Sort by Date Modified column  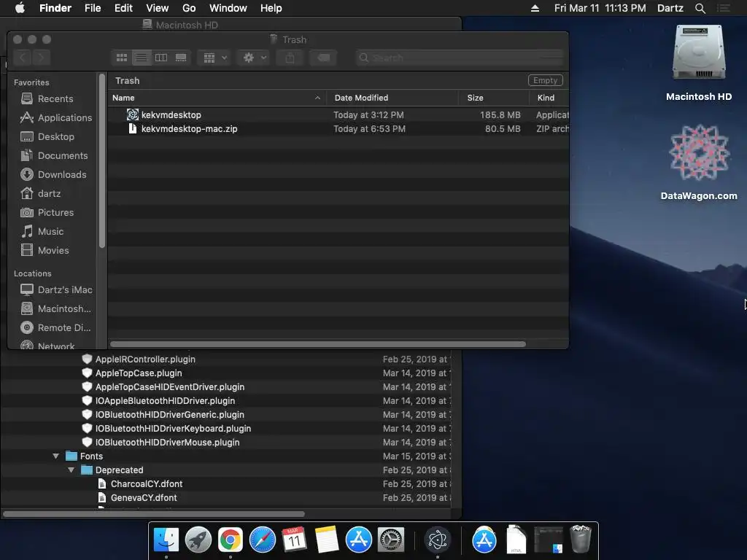point(392,98)
